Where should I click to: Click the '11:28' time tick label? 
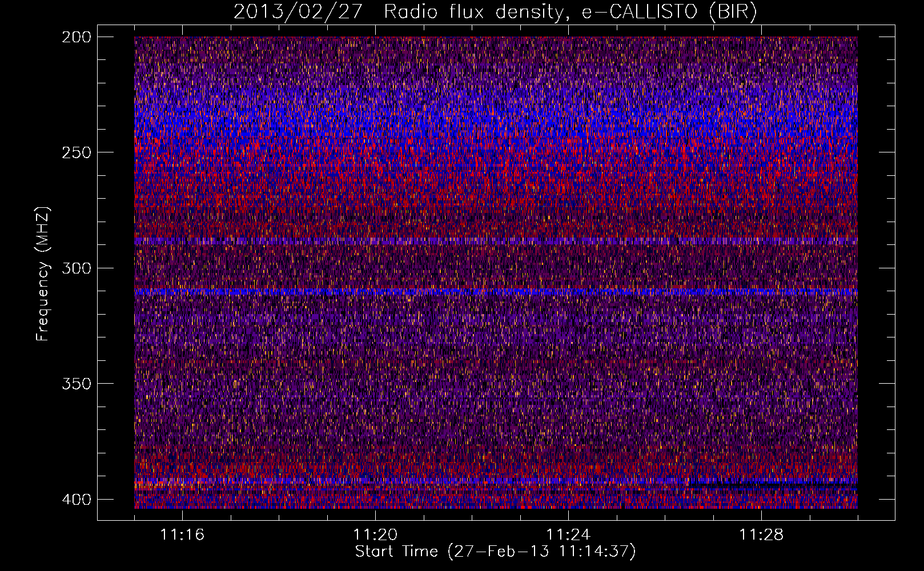click(761, 535)
